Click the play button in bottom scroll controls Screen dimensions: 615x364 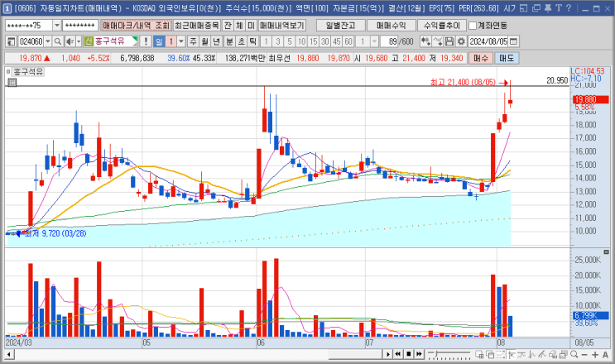coord(387,354)
